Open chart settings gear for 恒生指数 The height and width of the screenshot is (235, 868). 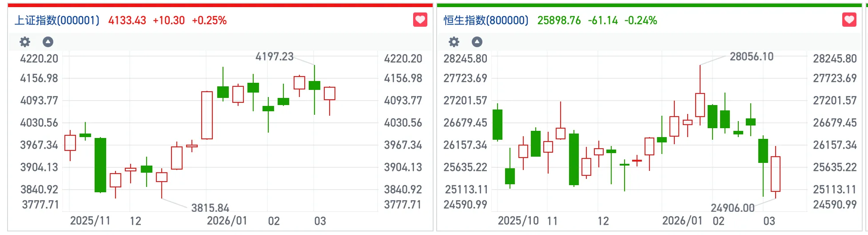pos(454,42)
